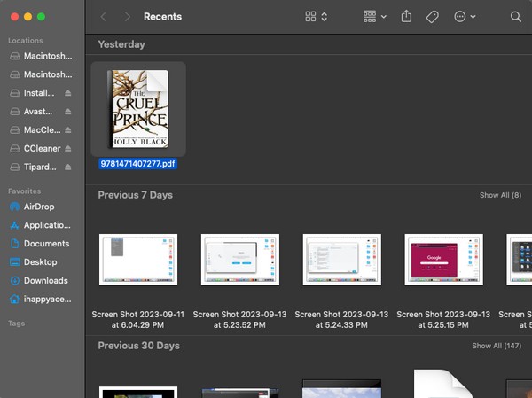Select MacCle... volume in sidebar

35,130
